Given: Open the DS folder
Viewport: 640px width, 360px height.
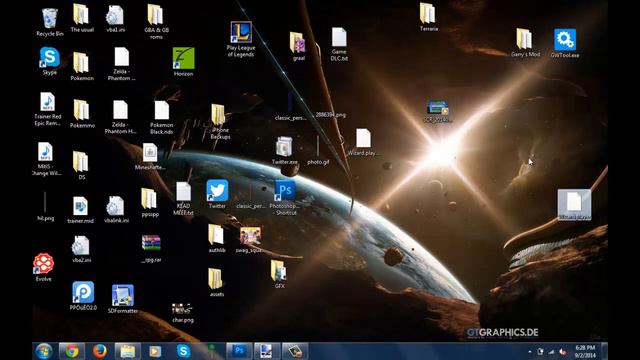Looking at the screenshot, I should 81,165.
